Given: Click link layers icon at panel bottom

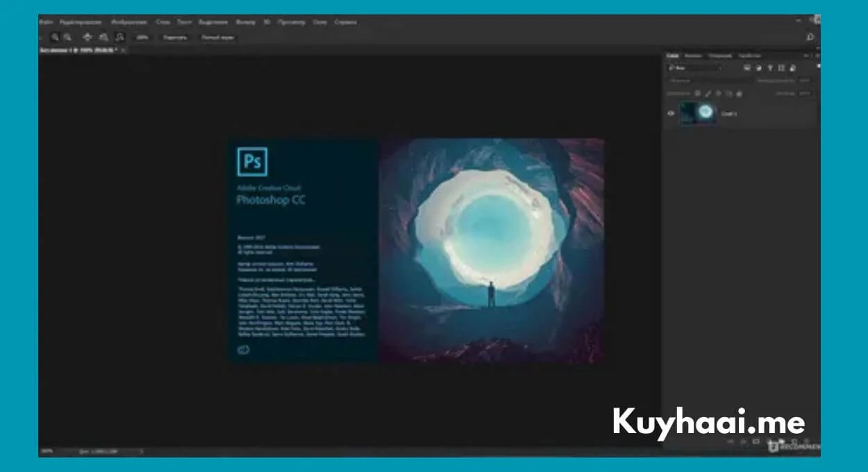Looking at the screenshot, I should pyautogui.click(x=731, y=441).
